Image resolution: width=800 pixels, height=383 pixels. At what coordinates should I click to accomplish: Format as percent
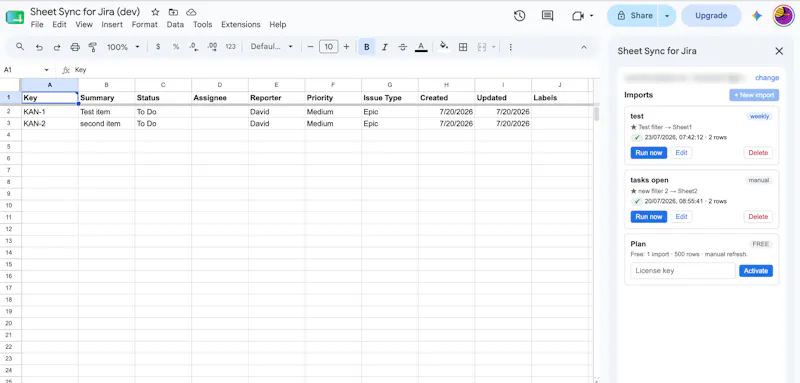176,47
